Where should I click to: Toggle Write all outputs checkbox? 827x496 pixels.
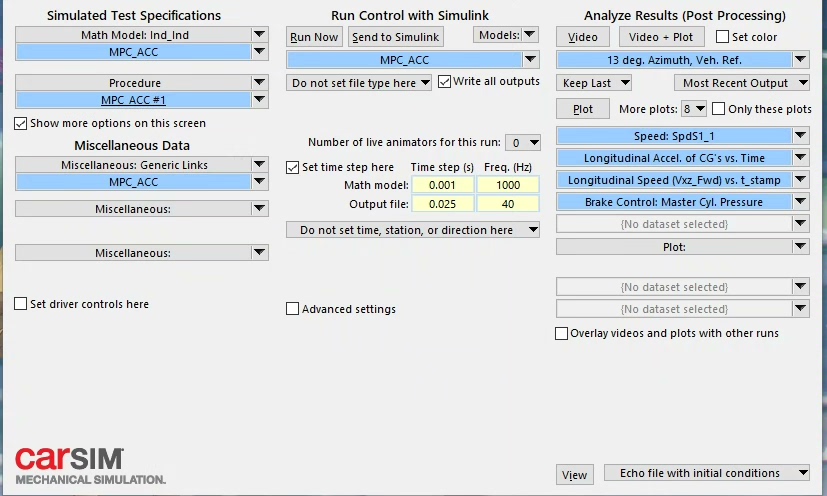(x=445, y=82)
